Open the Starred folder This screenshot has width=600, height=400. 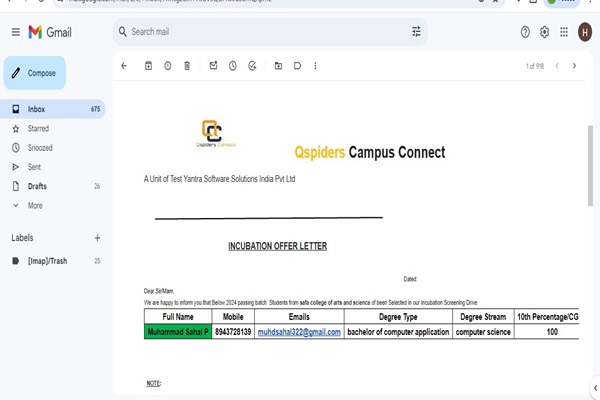(52, 129)
